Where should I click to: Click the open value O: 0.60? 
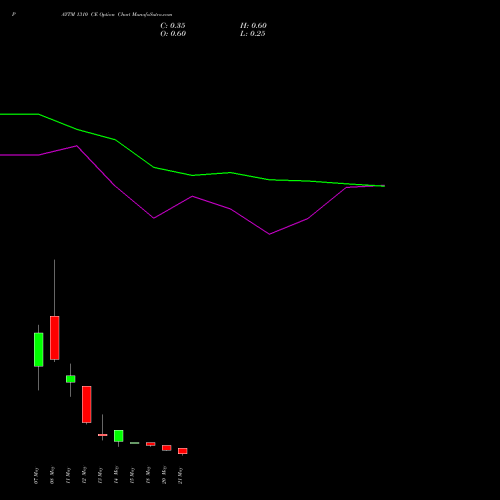pos(173,34)
